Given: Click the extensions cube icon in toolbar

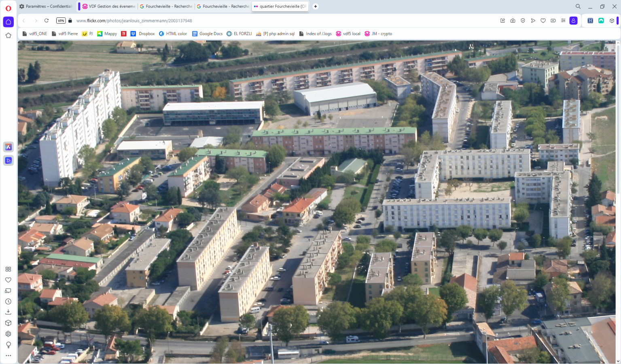Looking at the screenshot, I should (612, 21).
